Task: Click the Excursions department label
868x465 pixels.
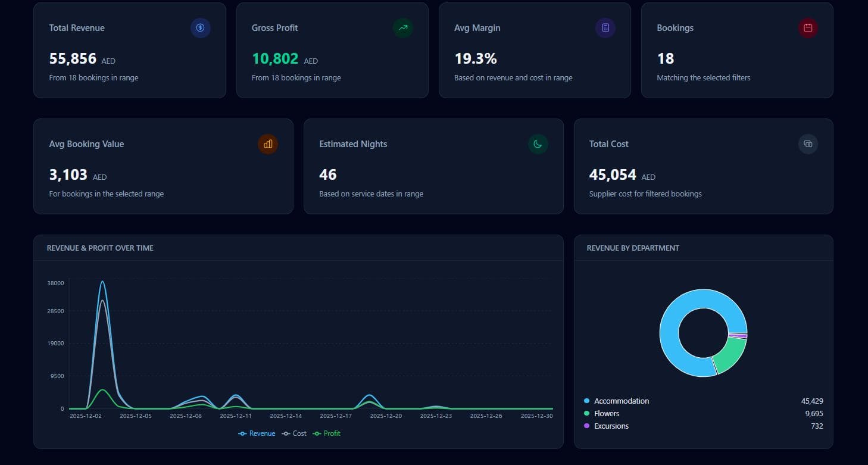Action: click(x=611, y=426)
